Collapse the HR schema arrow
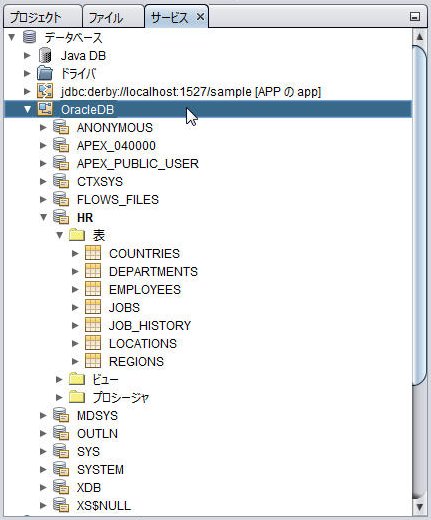 (x=44, y=217)
